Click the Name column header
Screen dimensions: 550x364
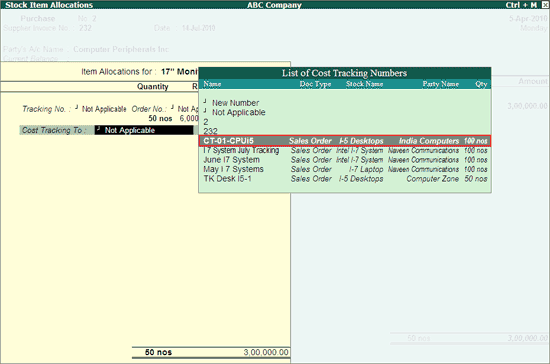pyautogui.click(x=212, y=84)
